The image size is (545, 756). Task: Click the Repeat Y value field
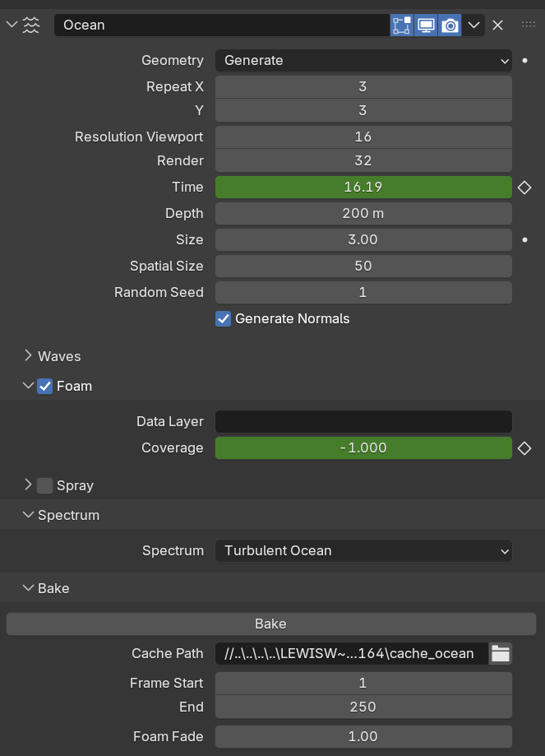(363, 111)
